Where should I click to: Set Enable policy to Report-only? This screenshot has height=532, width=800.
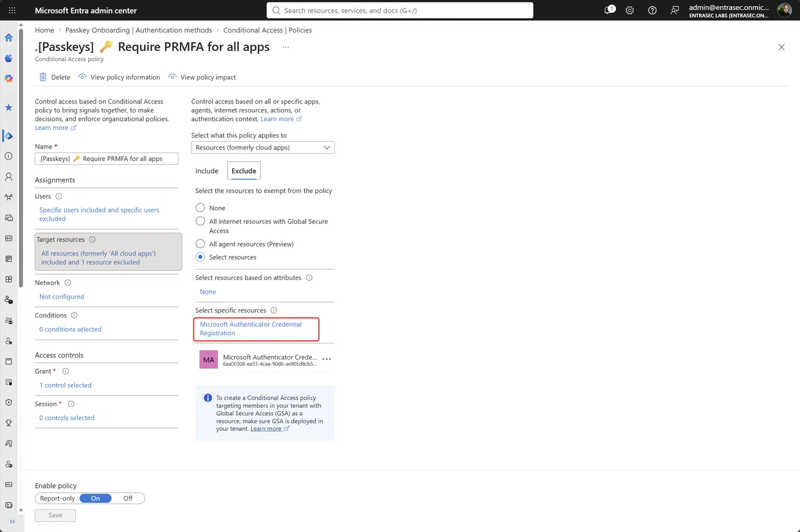[57, 498]
